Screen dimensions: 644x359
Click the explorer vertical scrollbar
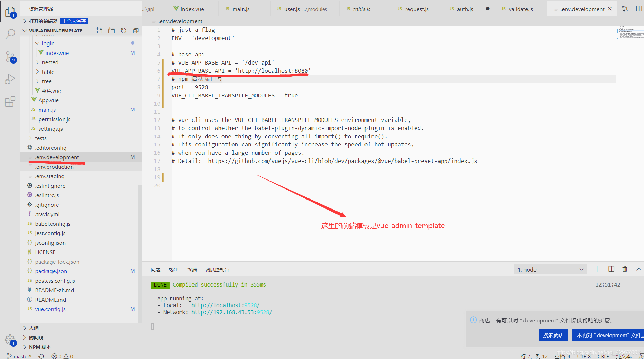pyautogui.click(x=140, y=254)
